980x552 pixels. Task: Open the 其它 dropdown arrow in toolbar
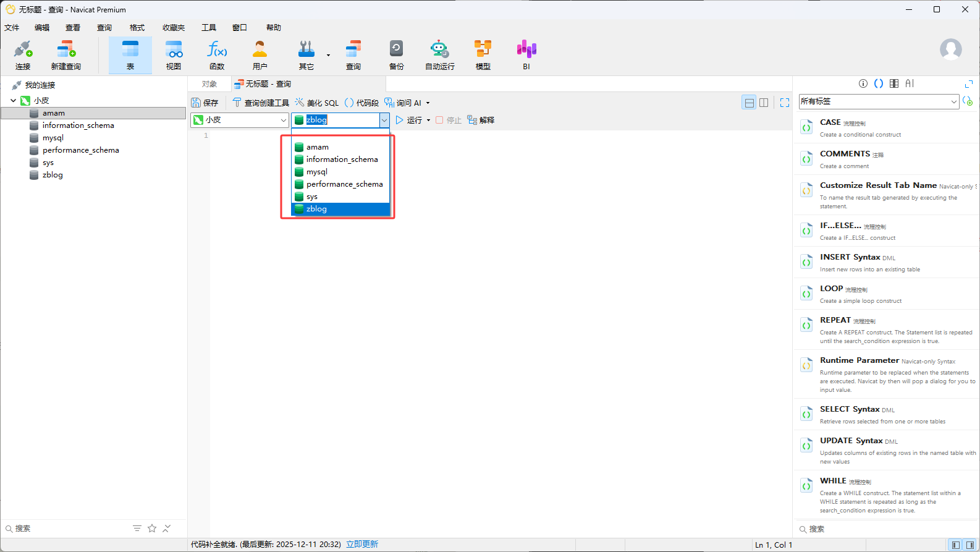[328, 55]
